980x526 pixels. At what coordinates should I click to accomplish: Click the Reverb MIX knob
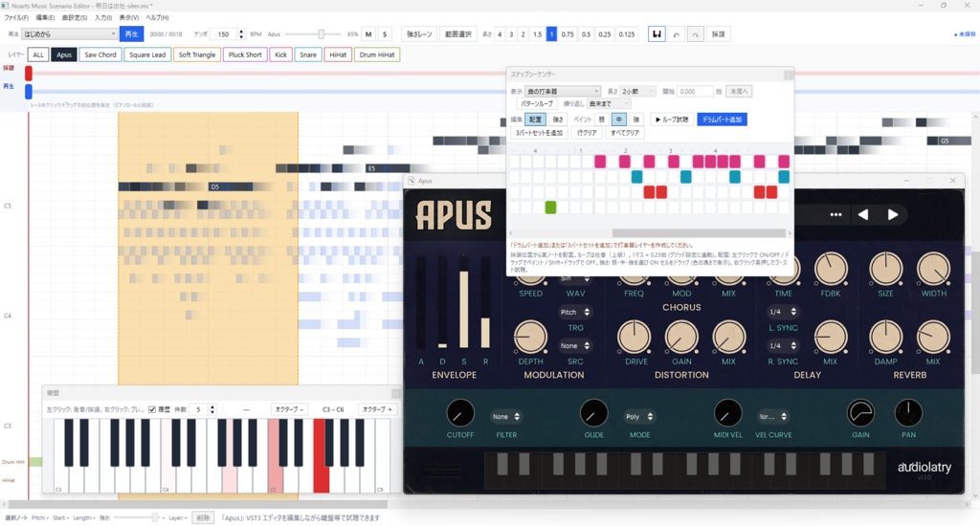933,338
